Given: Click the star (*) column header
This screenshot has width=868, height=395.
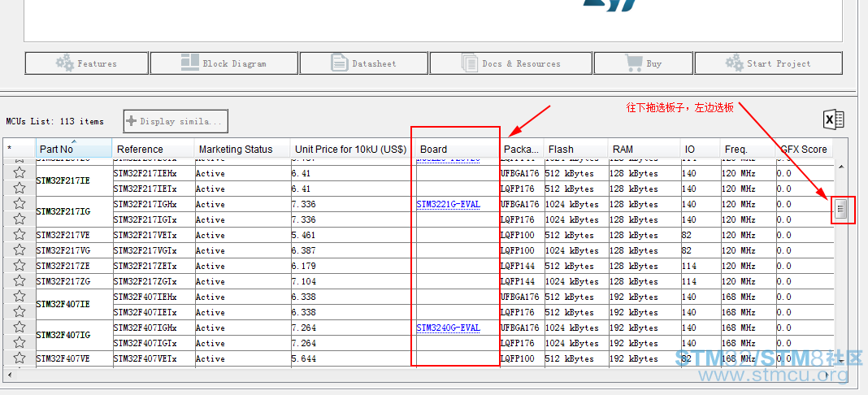Looking at the screenshot, I should click(x=20, y=149).
